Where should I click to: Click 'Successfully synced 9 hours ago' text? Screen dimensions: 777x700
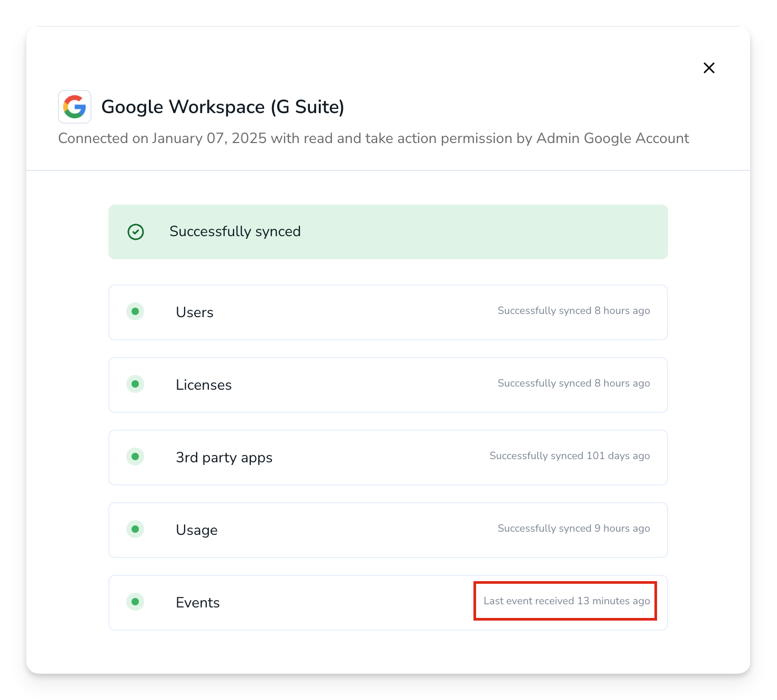574,529
